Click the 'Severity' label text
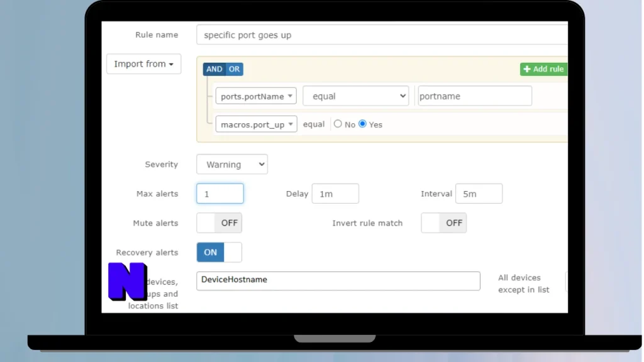 coord(162,164)
